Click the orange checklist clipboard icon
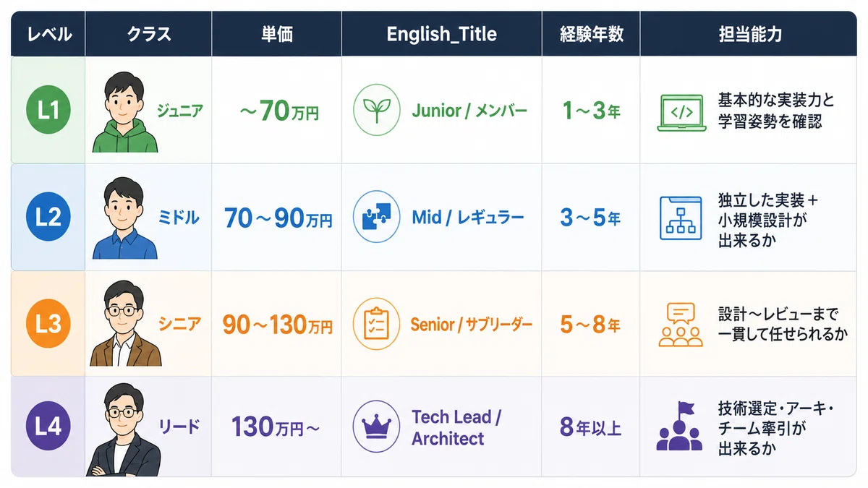The image size is (868, 488). (x=376, y=323)
